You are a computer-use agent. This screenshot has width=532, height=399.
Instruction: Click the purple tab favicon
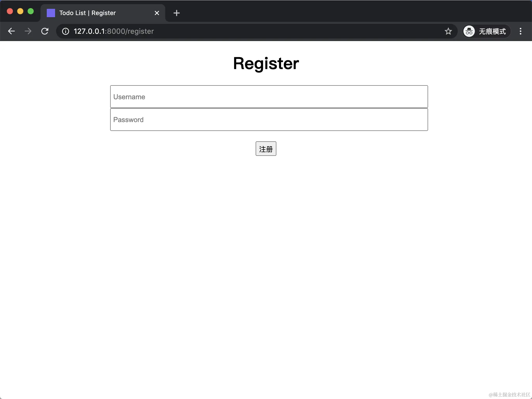tap(51, 13)
